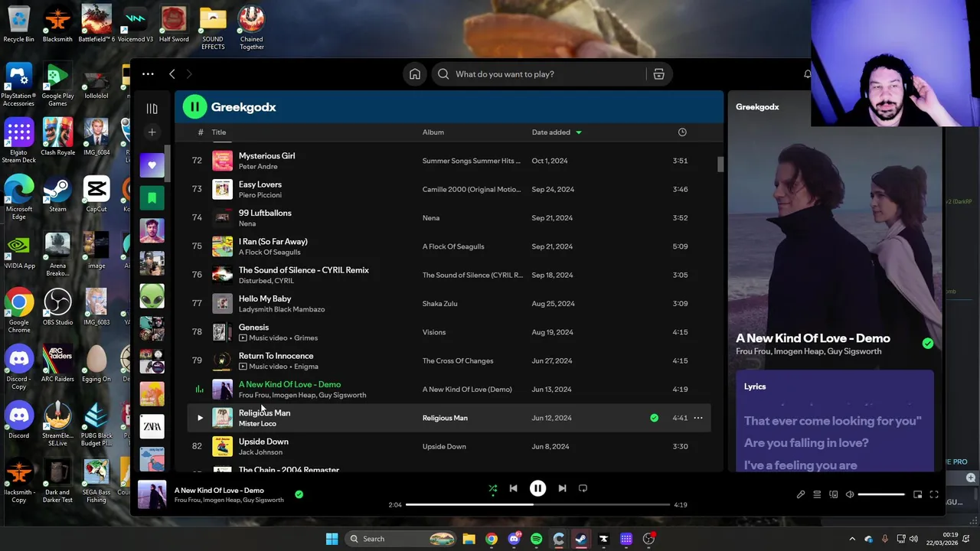980x551 pixels.
Task: Open artist Ladysmith Black Mambazo
Action: (x=282, y=309)
